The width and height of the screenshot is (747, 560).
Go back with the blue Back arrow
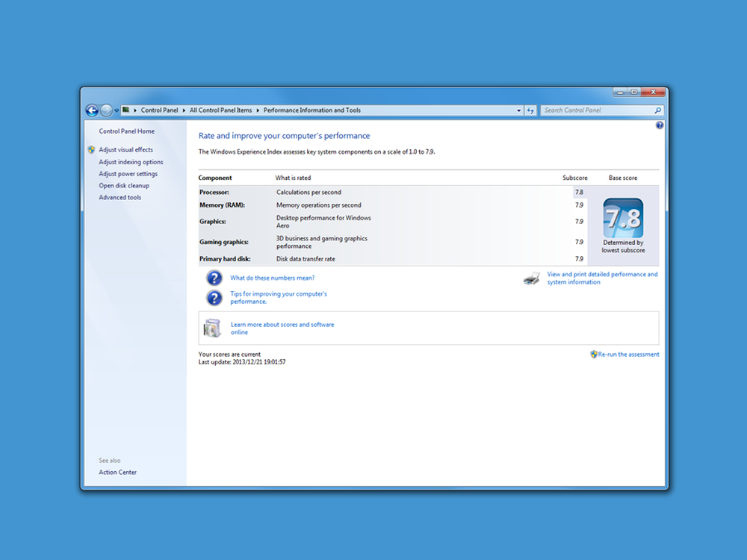tap(92, 111)
